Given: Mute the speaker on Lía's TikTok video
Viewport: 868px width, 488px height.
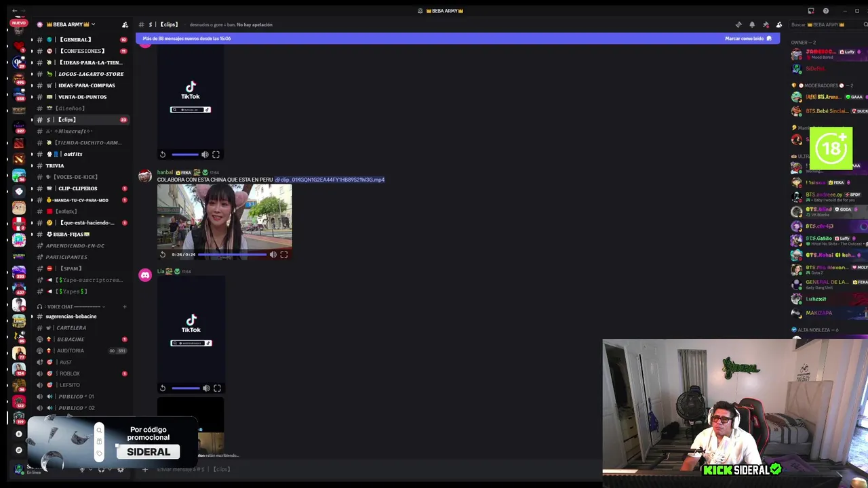Looking at the screenshot, I should [x=206, y=388].
